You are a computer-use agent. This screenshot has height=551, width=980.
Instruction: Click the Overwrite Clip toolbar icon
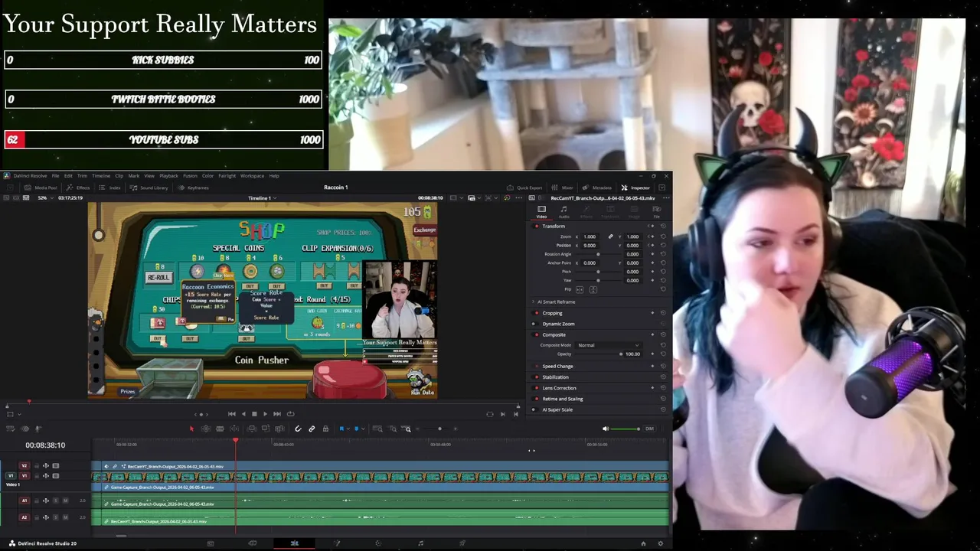coord(266,429)
